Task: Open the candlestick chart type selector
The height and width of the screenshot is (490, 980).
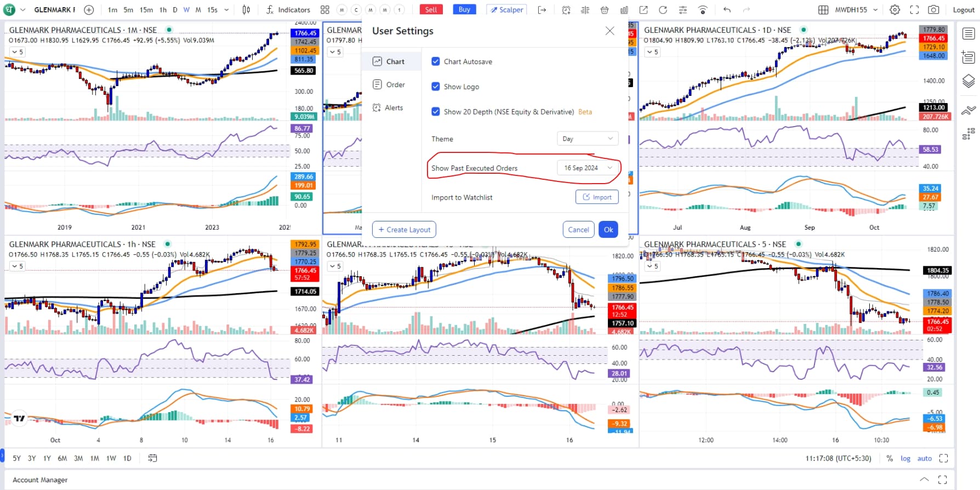Action: (247, 10)
